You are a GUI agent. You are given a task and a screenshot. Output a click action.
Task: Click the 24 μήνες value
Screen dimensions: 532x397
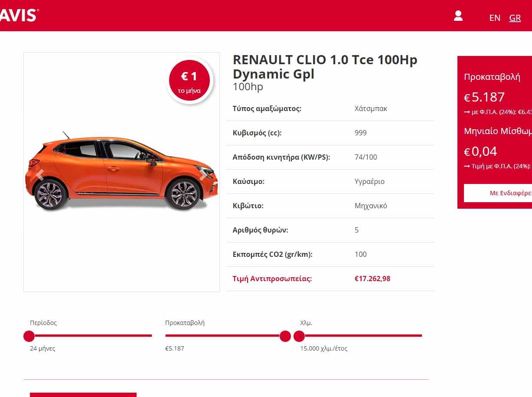42,348
